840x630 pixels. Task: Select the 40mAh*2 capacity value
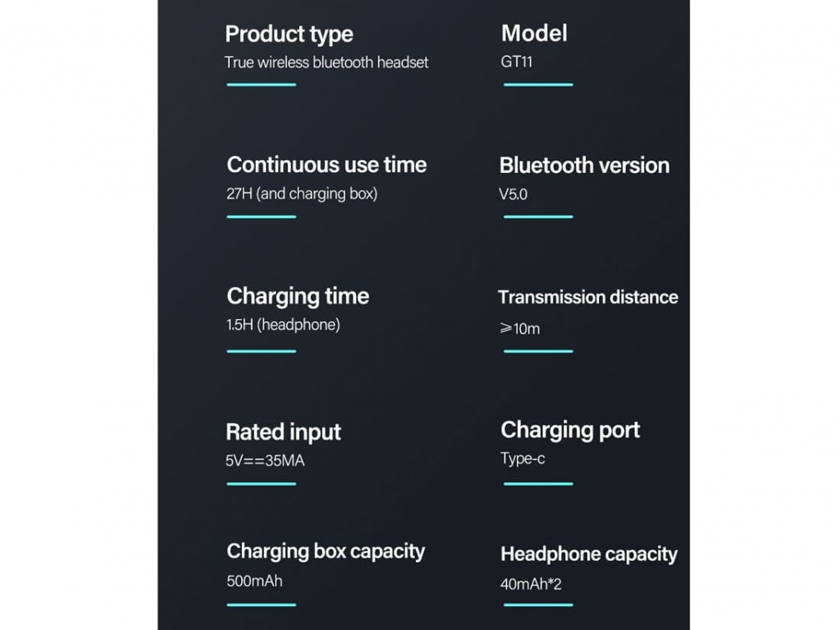531,585
